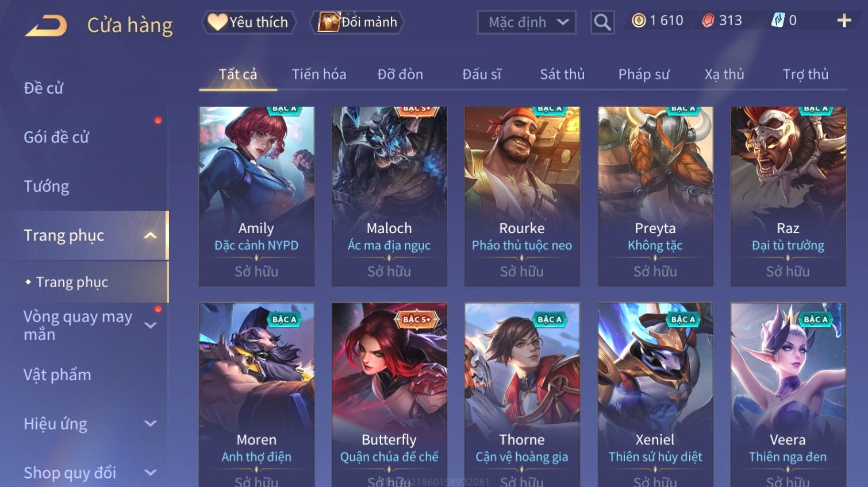The height and width of the screenshot is (487, 868).
Task: Select the Maloch Ác ma địa ngục skin card
Action: pos(389,196)
